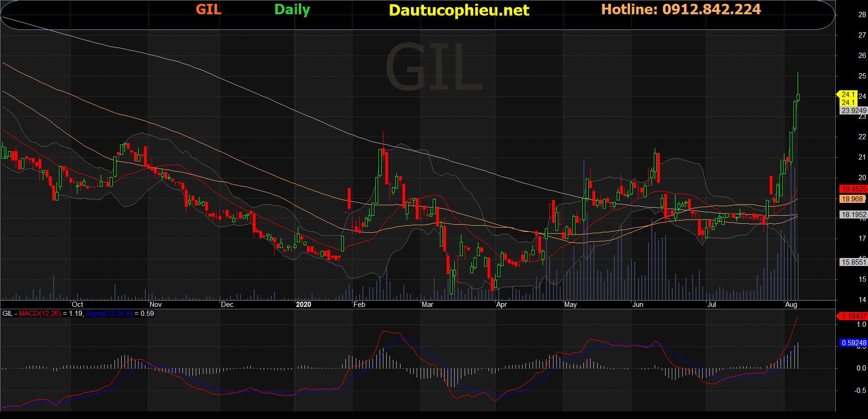Screen dimensions: 868x419
Task: Click the orange GIL ticker title
Action: [x=209, y=10]
